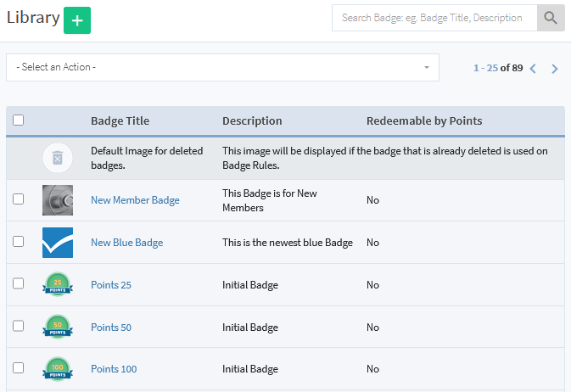
Task: Click the Search Badge input field
Action: pyautogui.click(x=434, y=18)
